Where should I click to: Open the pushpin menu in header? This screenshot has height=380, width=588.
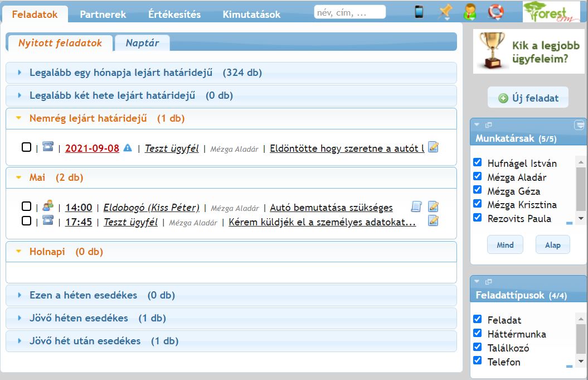click(445, 12)
